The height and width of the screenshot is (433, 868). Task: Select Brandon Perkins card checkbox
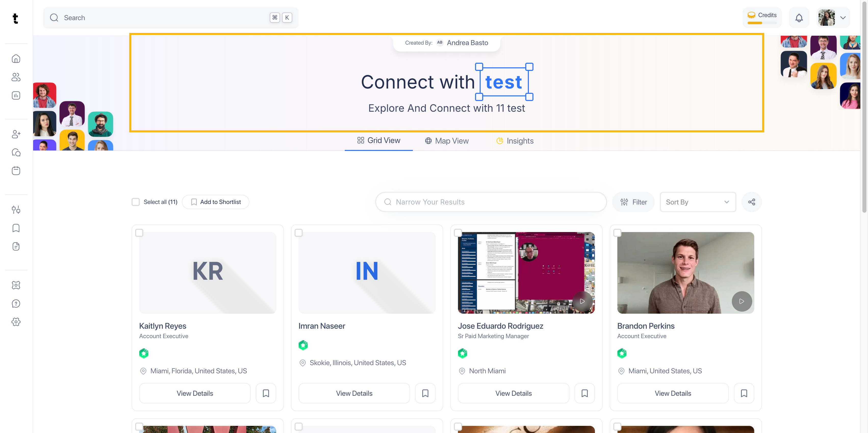coord(617,233)
